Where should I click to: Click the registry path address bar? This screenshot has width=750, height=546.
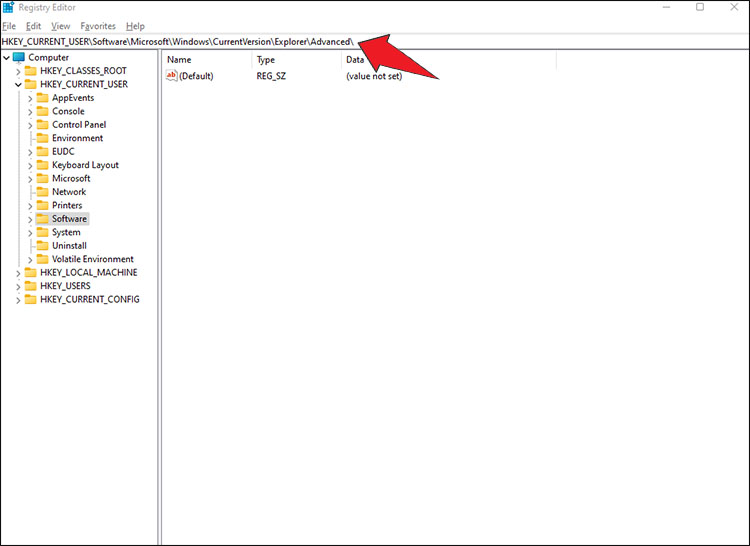375,42
